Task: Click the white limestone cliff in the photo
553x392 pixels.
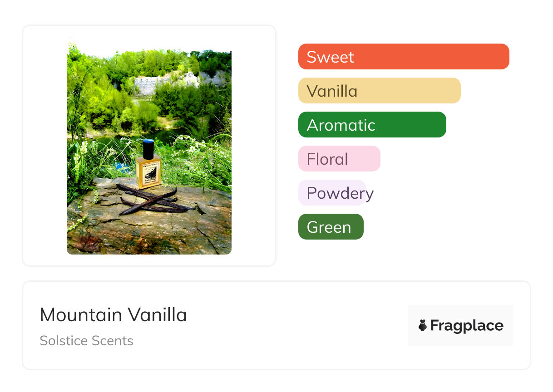Action: 150,85
